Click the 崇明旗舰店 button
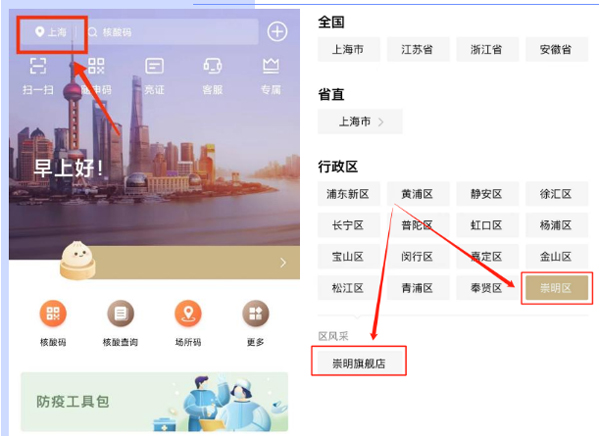 tap(359, 363)
